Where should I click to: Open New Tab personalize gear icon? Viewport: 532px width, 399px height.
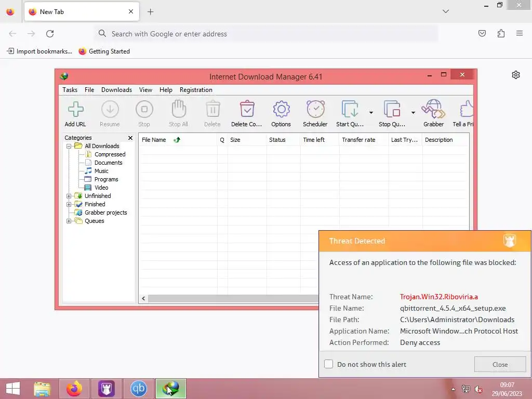coord(516,75)
